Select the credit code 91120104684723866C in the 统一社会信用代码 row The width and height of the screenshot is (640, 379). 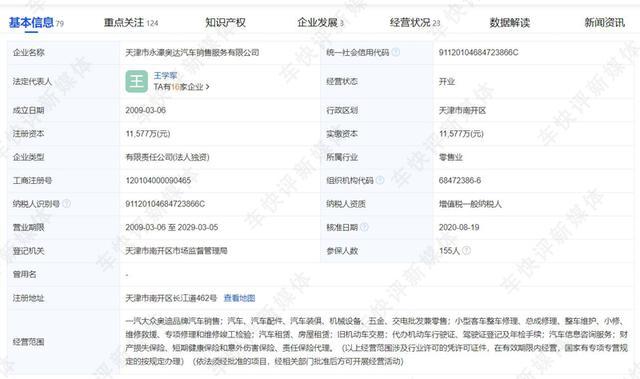pyautogui.click(x=478, y=53)
